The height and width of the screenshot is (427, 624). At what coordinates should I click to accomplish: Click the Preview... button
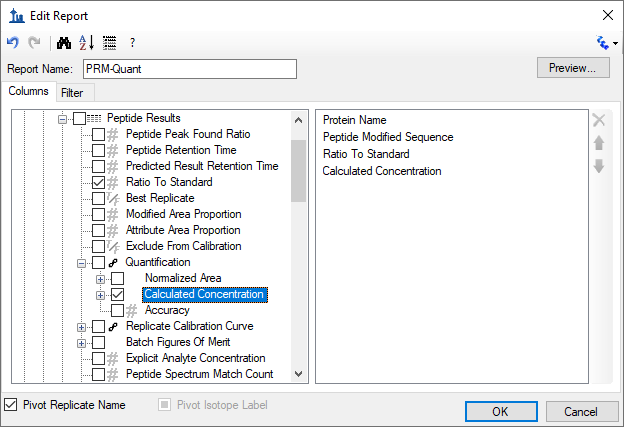pos(573,68)
